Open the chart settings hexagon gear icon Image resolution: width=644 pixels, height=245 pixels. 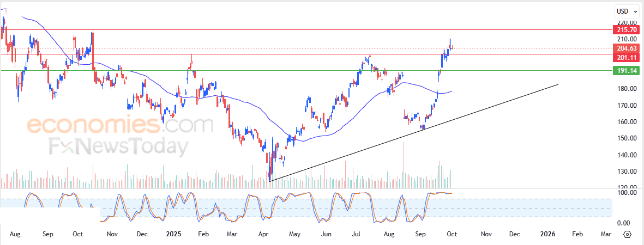[x=627, y=234]
